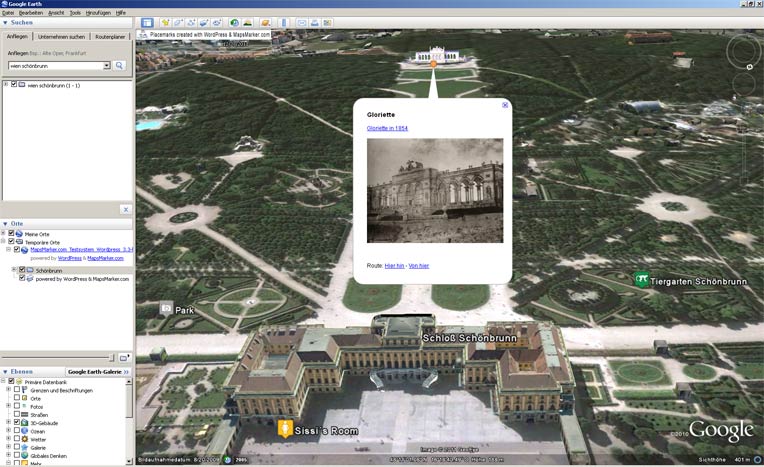Enable the Straßen layer checkbox
This screenshot has height=467, width=764.
coord(17,414)
